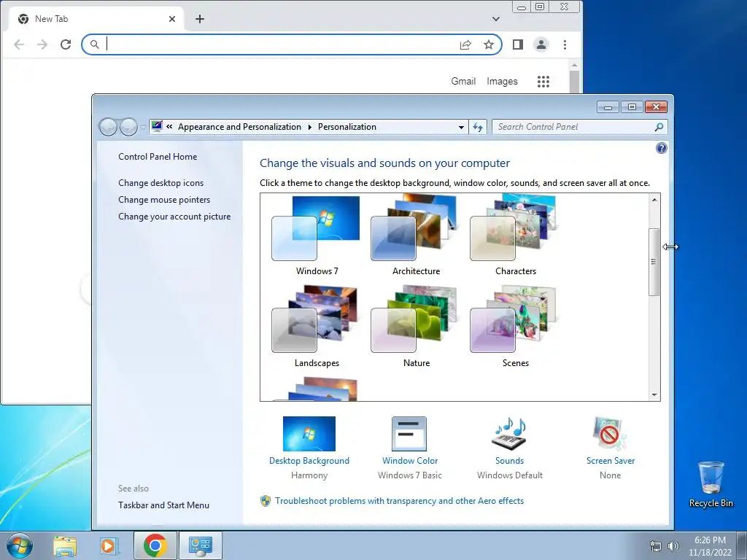Click Chrome's share this page icon
747x560 pixels.
[465, 44]
